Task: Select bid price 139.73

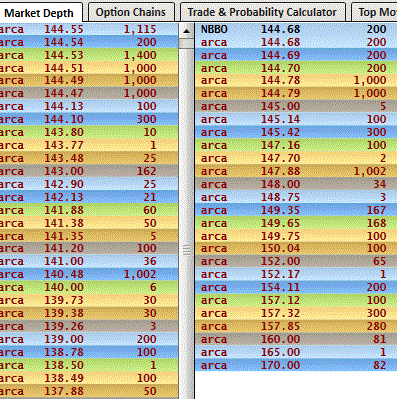Action: tap(64, 300)
